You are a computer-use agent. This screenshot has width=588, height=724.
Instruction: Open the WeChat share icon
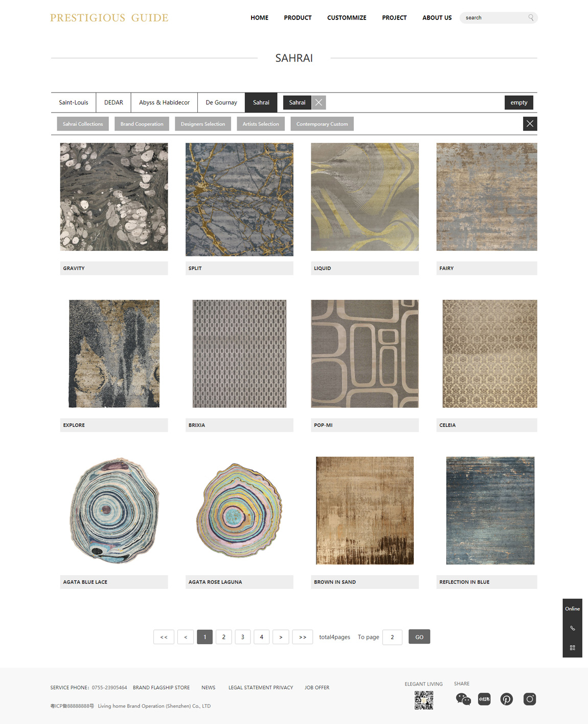463,699
